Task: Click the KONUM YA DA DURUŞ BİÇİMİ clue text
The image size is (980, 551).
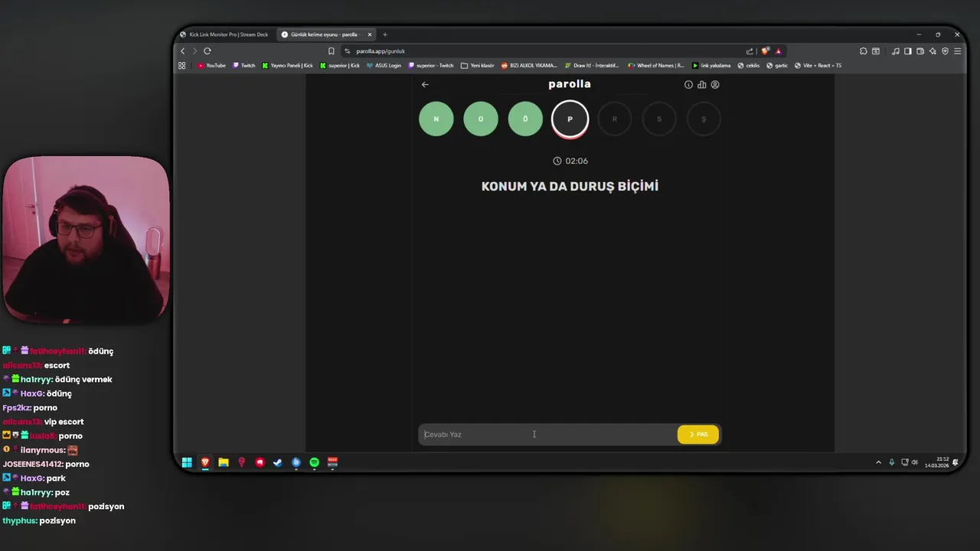Action: 570,186
